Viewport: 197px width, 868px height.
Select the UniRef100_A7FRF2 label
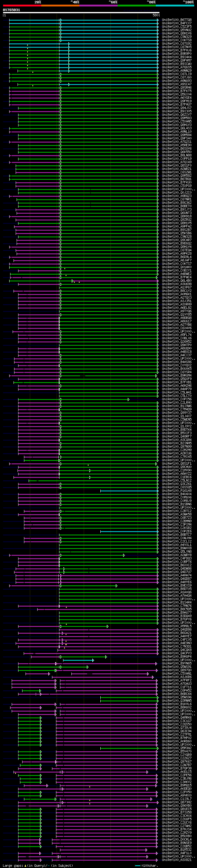177,680
